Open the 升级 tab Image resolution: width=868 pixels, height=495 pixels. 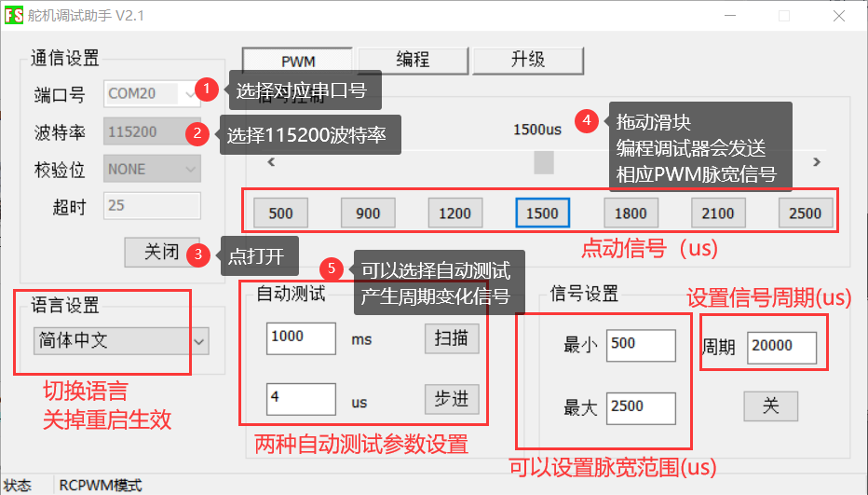(528, 61)
